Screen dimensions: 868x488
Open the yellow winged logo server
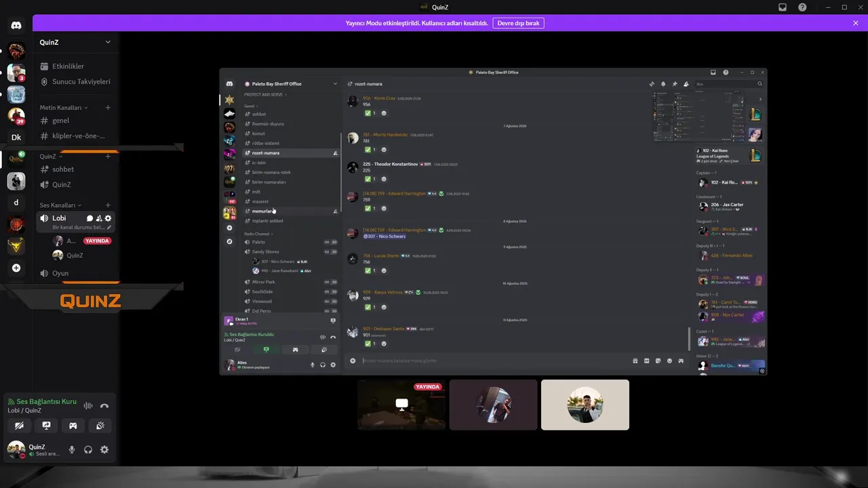tap(16, 246)
